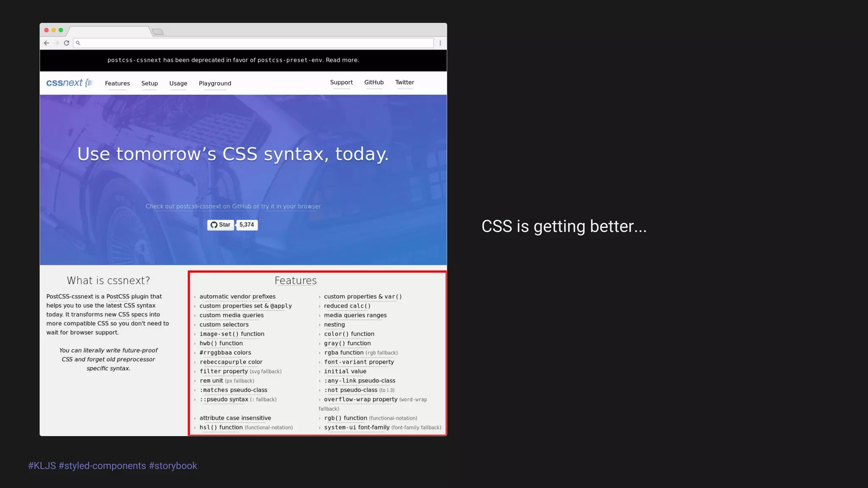Open ':any-link pseudo-class' feature
Image resolution: width=868 pixels, height=488 pixels.
[x=359, y=380]
